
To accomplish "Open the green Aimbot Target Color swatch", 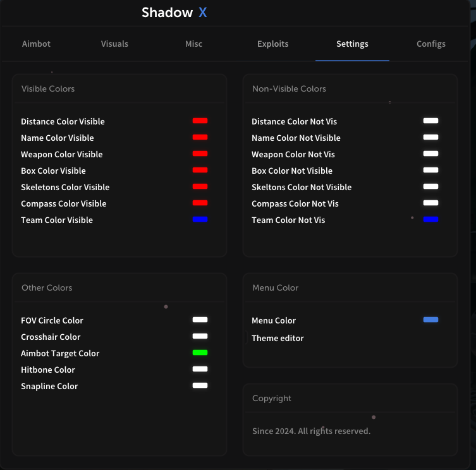I will (x=200, y=352).
